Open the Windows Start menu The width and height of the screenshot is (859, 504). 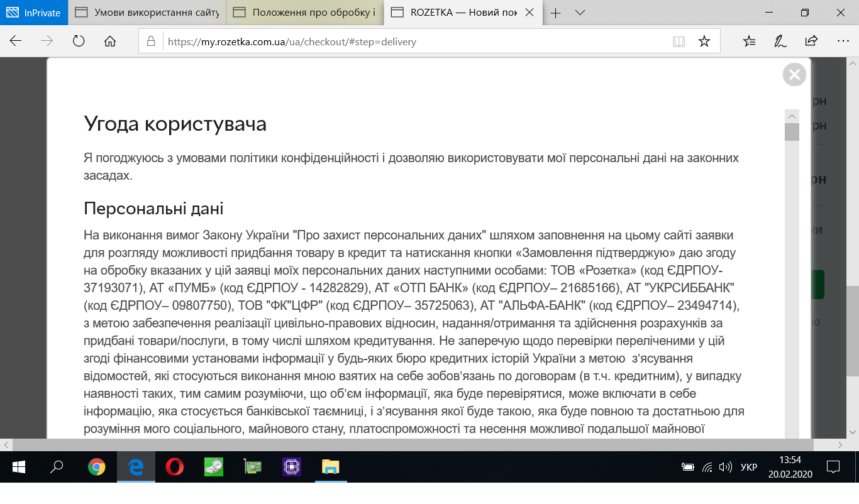[18, 467]
